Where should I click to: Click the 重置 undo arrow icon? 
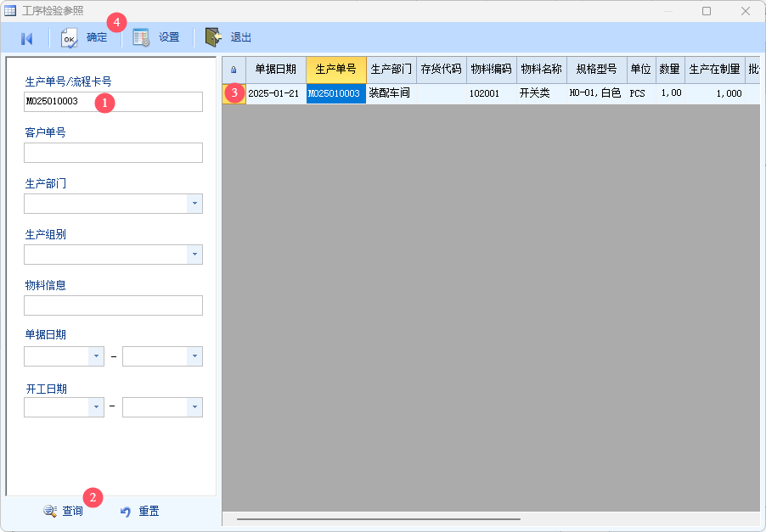126,512
